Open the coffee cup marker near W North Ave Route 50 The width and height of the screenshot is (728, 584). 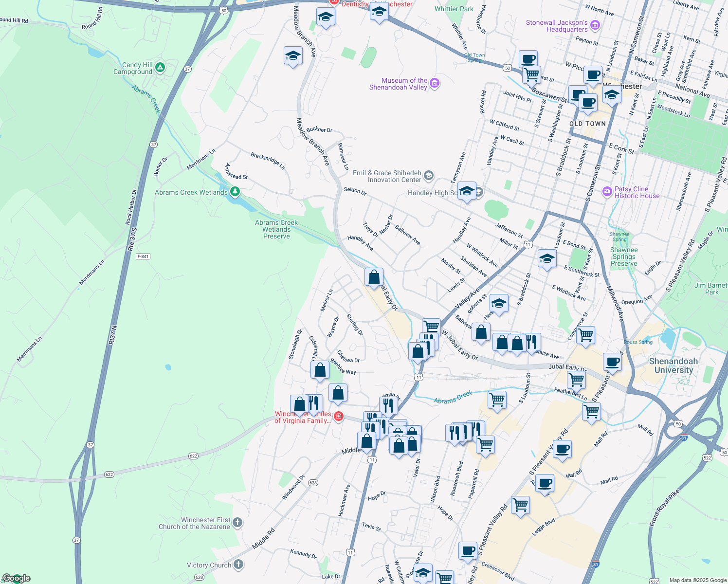528,59
